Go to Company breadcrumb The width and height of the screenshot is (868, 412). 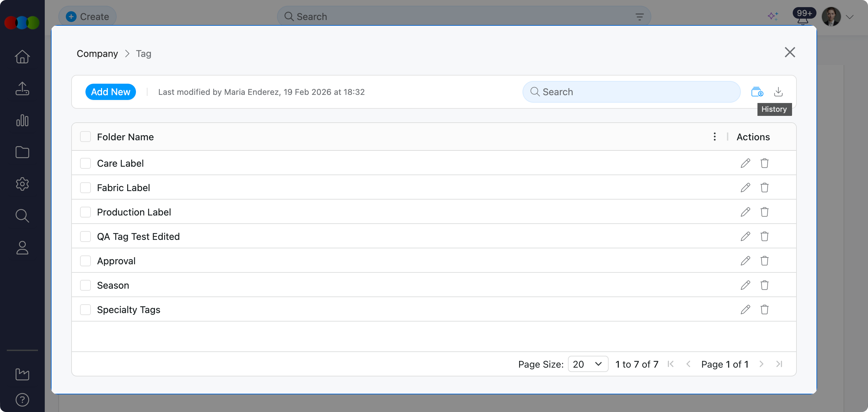(x=97, y=54)
